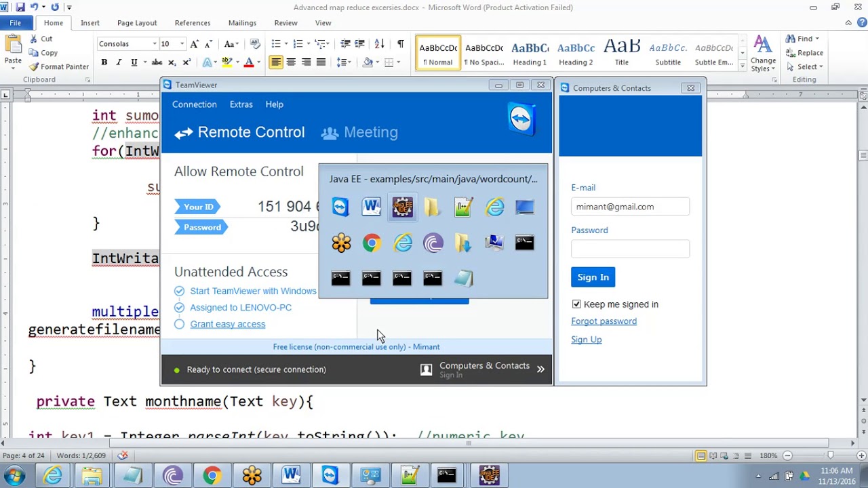
Task: Open the font size dropdown
Action: (182, 44)
